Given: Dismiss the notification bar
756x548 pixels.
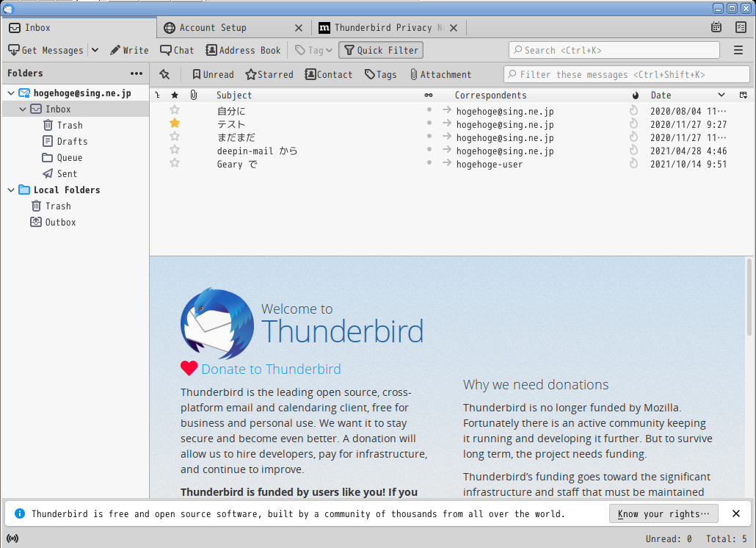Looking at the screenshot, I should [735, 513].
